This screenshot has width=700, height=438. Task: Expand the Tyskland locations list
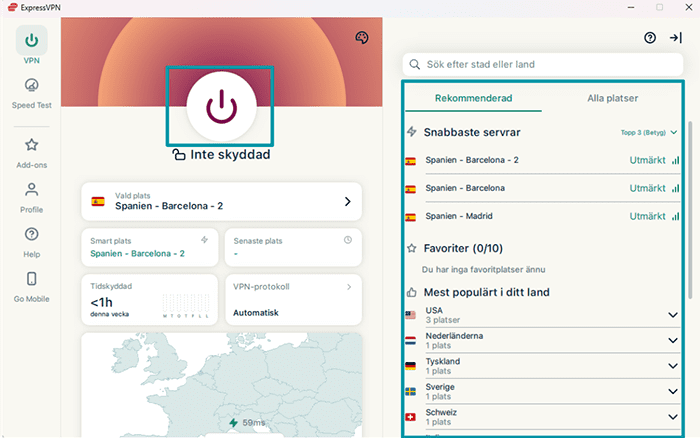[x=673, y=366]
